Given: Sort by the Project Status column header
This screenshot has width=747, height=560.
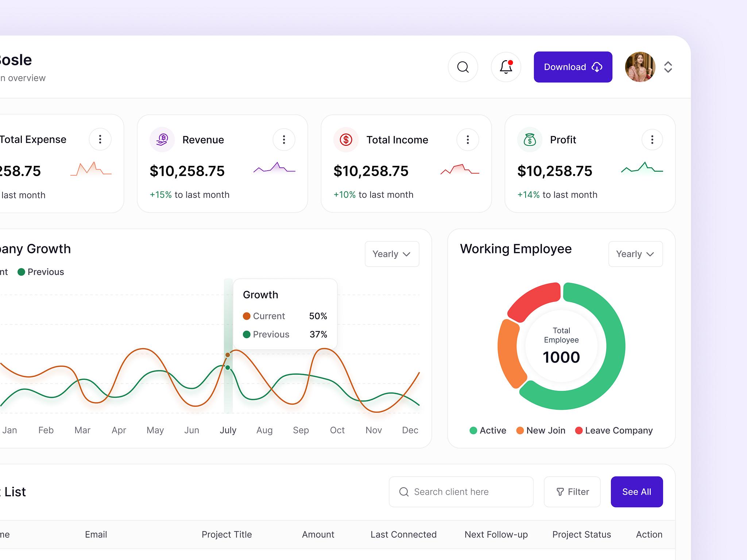Looking at the screenshot, I should (x=581, y=534).
